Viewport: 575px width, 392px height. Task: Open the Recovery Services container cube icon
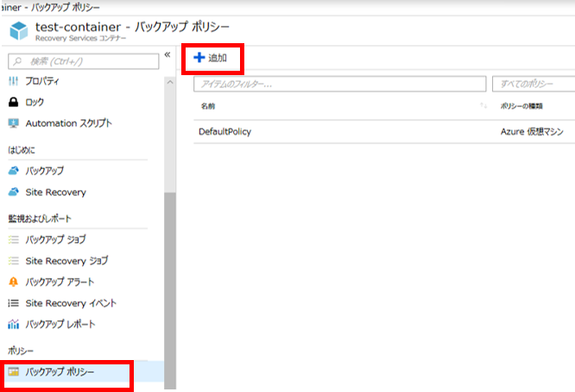[19, 31]
